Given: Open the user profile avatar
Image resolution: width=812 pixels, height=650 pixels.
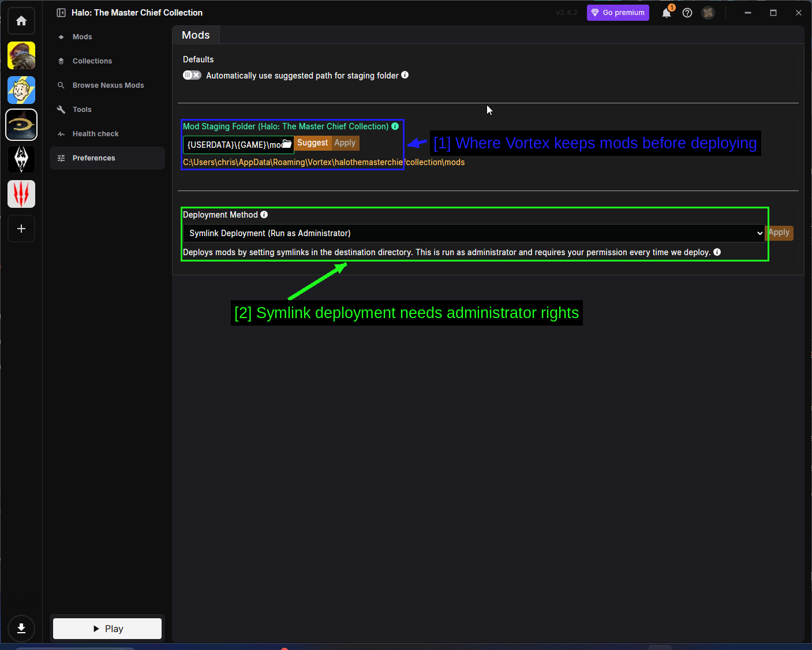Looking at the screenshot, I should 708,13.
